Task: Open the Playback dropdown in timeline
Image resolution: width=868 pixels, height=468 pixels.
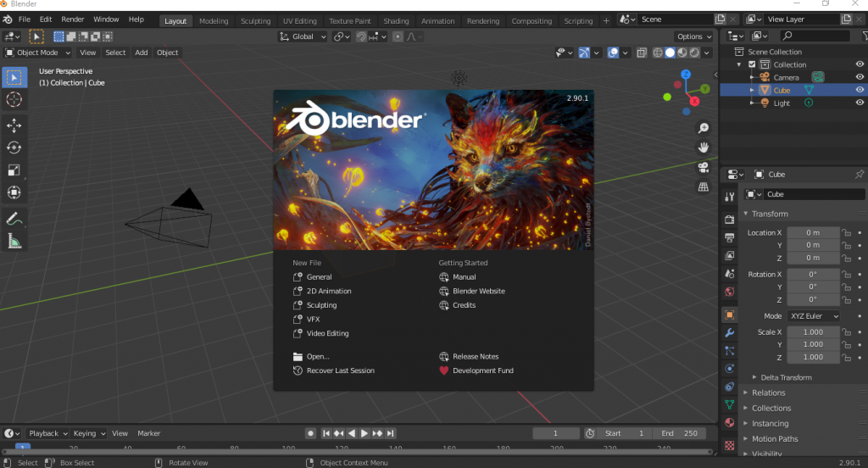Action: (47, 433)
